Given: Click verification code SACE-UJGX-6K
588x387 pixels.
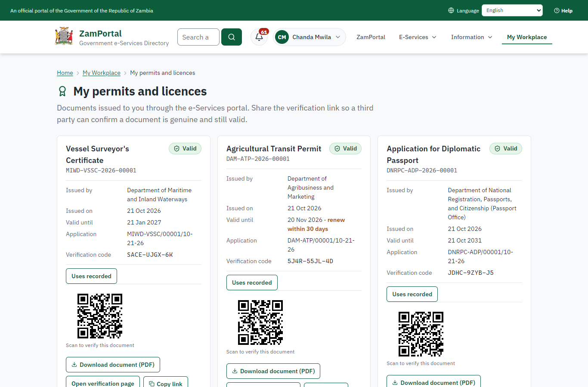Looking at the screenshot, I should pyautogui.click(x=150, y=255).
